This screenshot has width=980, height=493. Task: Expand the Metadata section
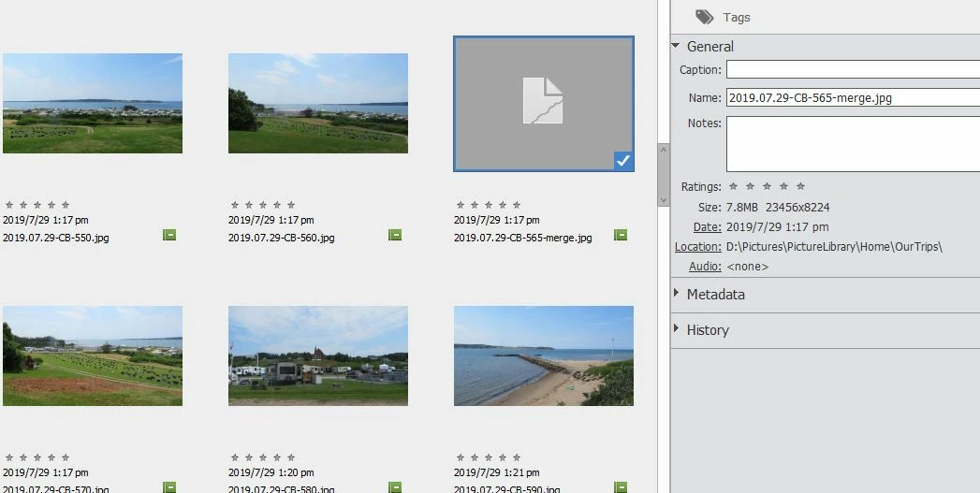[x=676, y=293]
